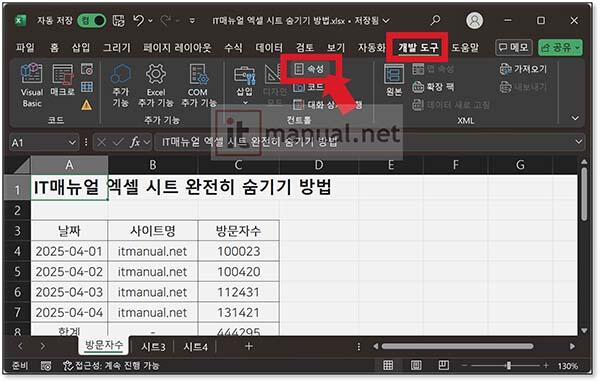Image resolution: width=600 pixels, height=382 pixels.
Task: Click the 130% zoom level
Action: (568, 366)
